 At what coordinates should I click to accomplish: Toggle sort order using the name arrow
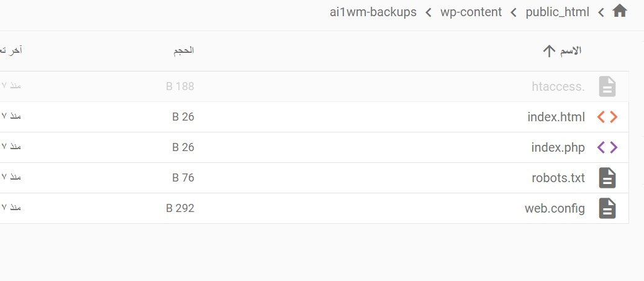[548, 51]
